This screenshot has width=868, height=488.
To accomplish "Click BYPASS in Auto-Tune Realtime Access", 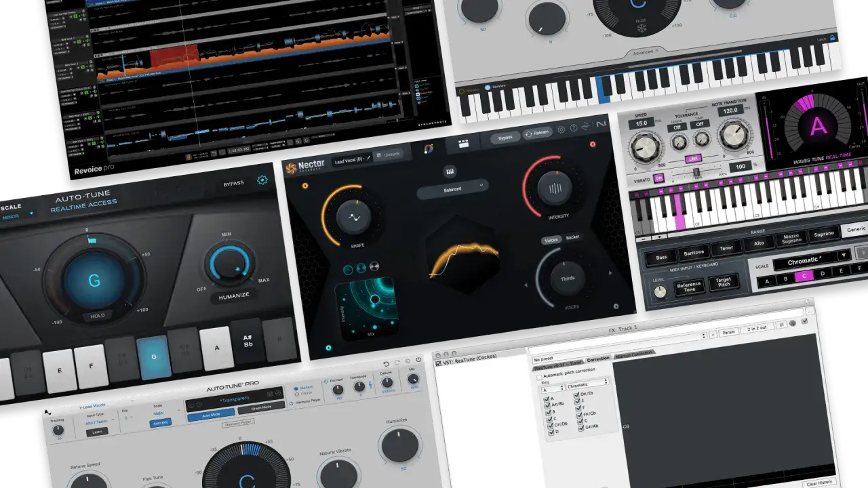I will click(x=233, y=183).
